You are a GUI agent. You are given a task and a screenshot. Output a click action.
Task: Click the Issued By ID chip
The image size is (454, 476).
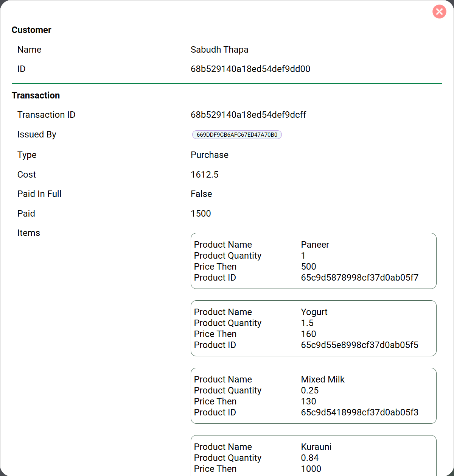click(x=237, y=134)
